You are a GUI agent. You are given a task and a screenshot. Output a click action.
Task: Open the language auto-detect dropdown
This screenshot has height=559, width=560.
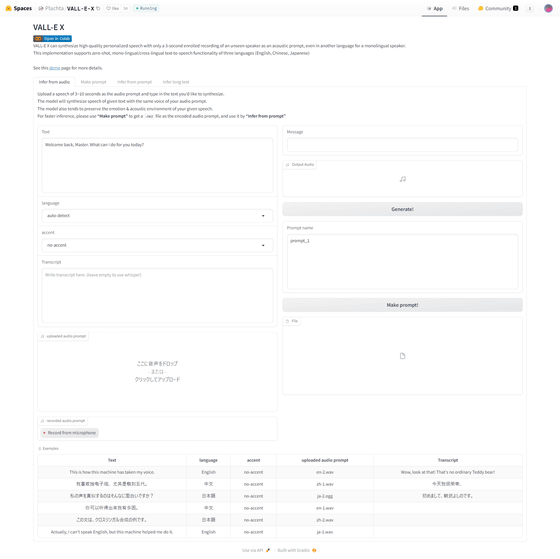pyautogui.click(x=157, y=216)
